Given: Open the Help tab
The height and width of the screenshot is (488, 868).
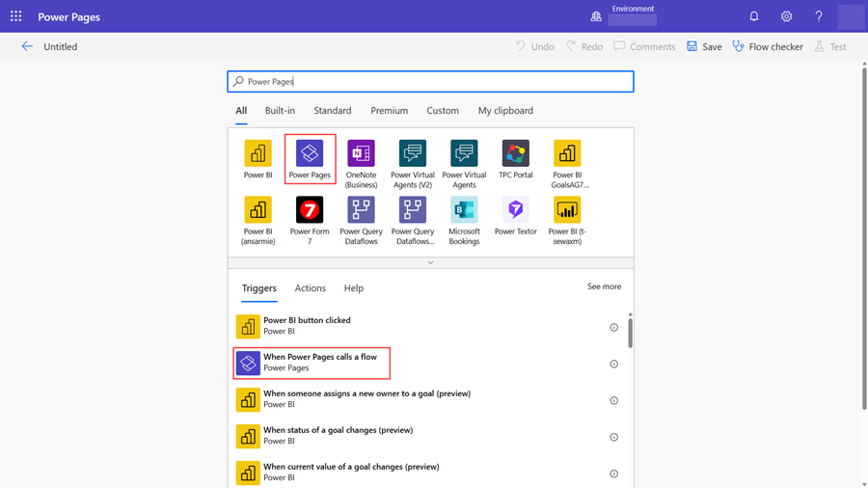Looking at the screenshot, I should (x=354, y=288).
